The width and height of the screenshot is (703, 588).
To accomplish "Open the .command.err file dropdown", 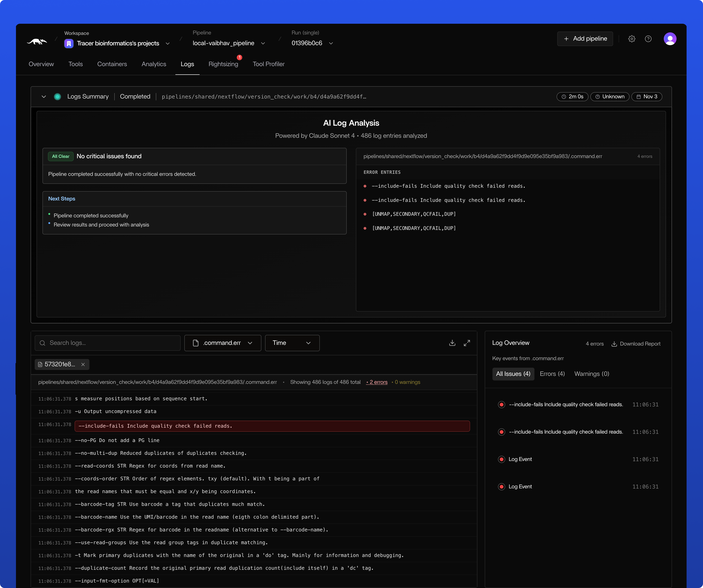I will point(223,343).
